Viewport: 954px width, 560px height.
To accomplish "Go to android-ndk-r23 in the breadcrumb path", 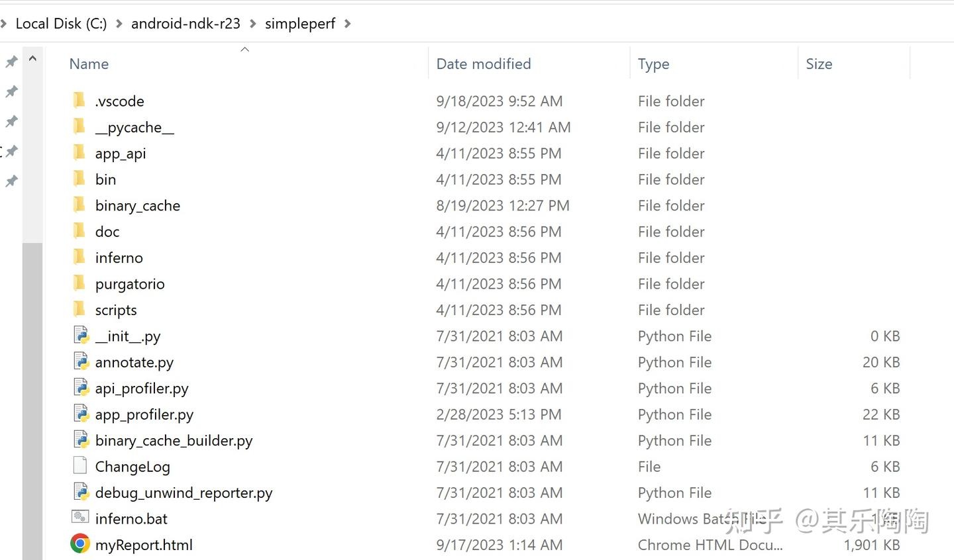I will (185, 24).
